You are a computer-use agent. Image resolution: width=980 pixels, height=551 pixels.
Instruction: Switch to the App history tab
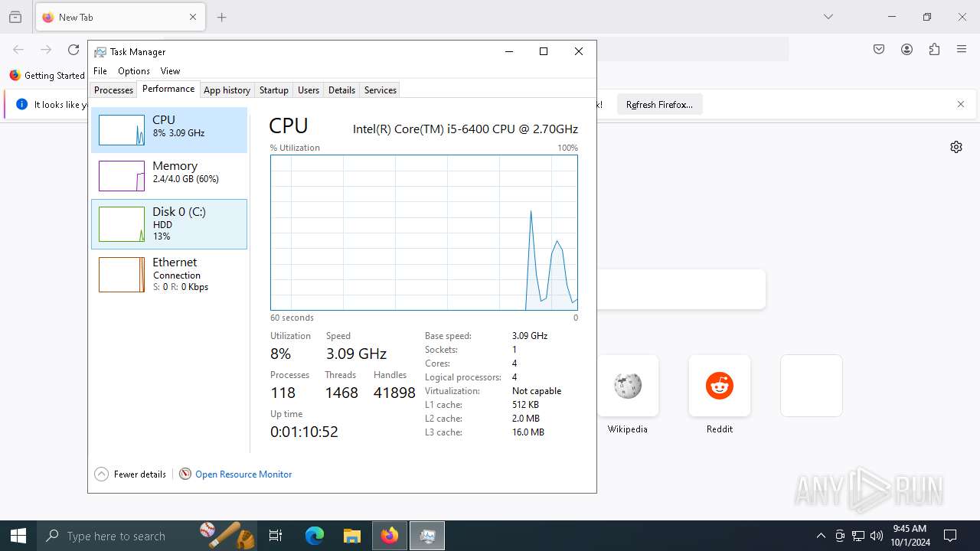pos(227,90)
